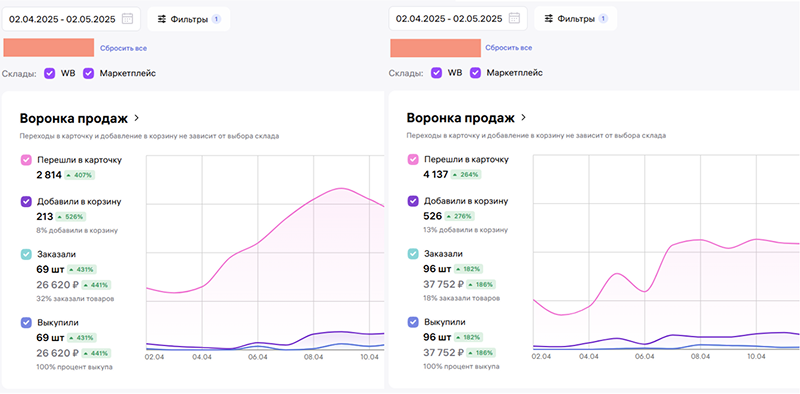Click 8% добавили в корзину text
The width and height of the screenshot is (800, 394).
[77, 231]
